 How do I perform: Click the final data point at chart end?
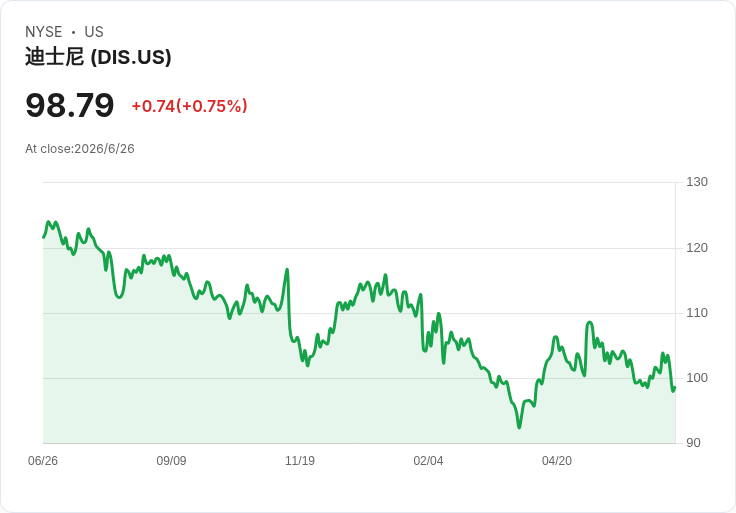(x=675, y=388)
